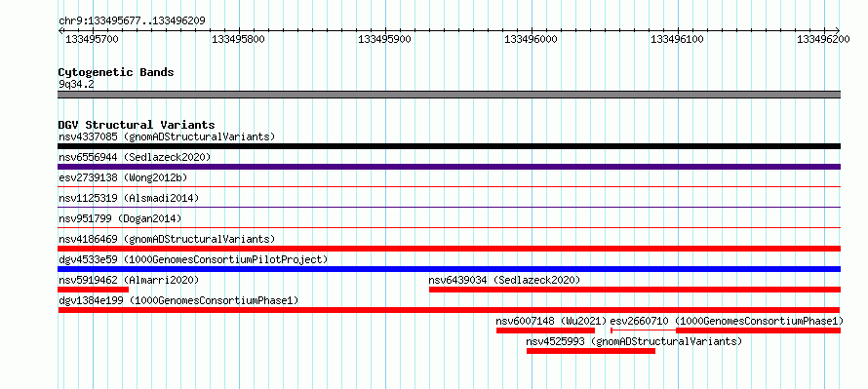Open the dgv4533e59 PilotProject label
Image resolution: width=868 pixels, height=389 pixels.
point(193,259)
